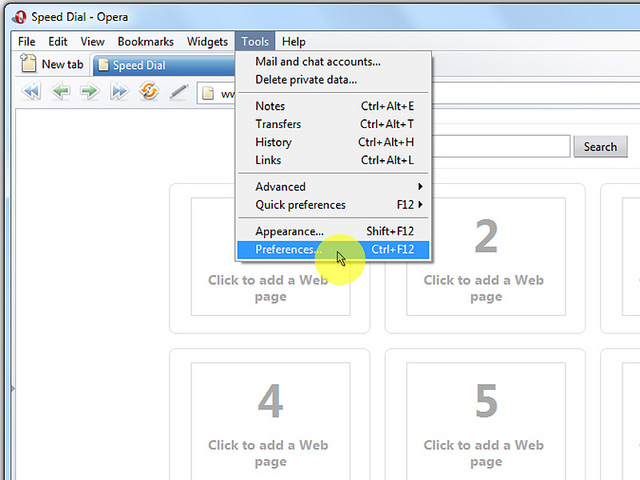640x480 pixels.
Task: Click the wand pencil icon in toolbar
Action: (x=179, y=92)
